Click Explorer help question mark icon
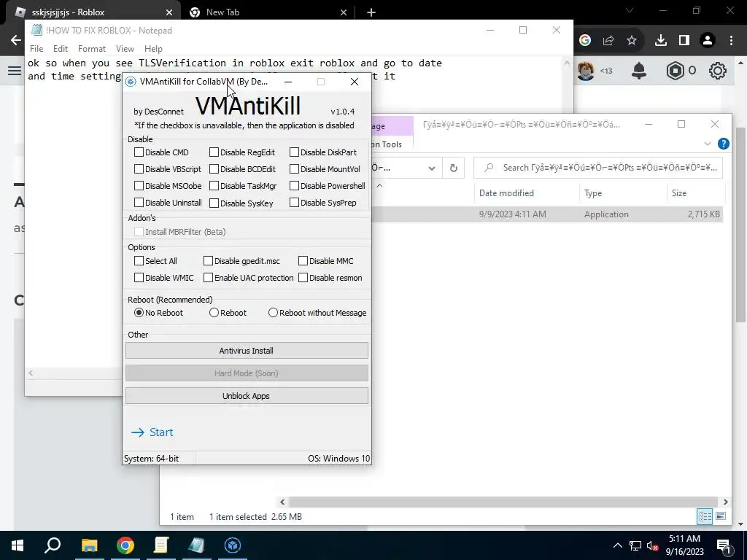The height and width of the screenshot is (560, 747). (x=723, y=144)
